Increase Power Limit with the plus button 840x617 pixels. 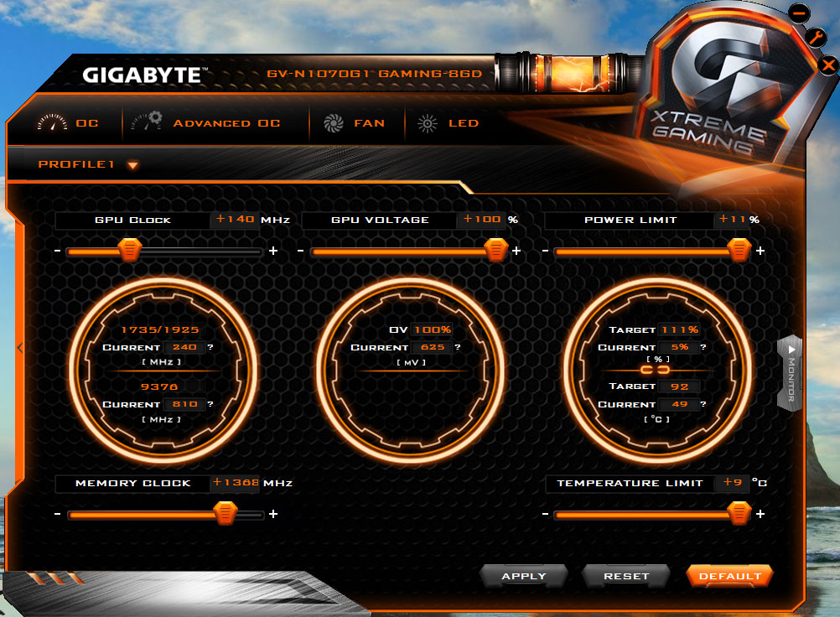point(760,251)
